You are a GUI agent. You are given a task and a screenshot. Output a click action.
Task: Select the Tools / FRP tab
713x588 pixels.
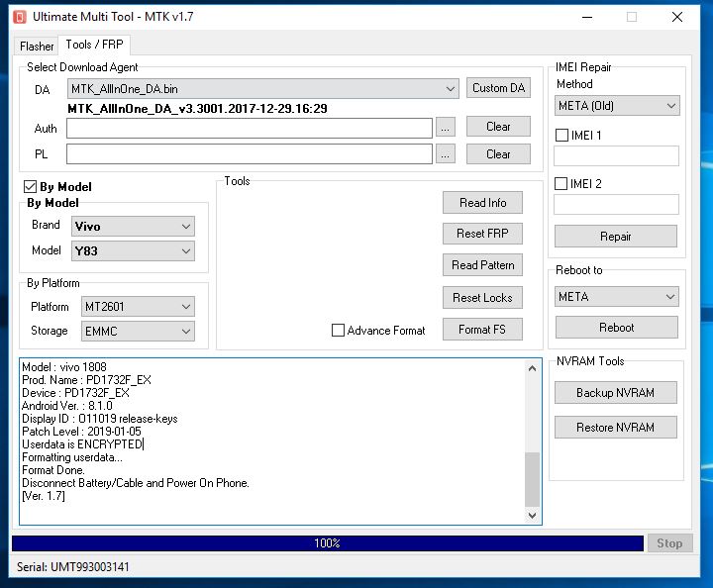(94, 45)
